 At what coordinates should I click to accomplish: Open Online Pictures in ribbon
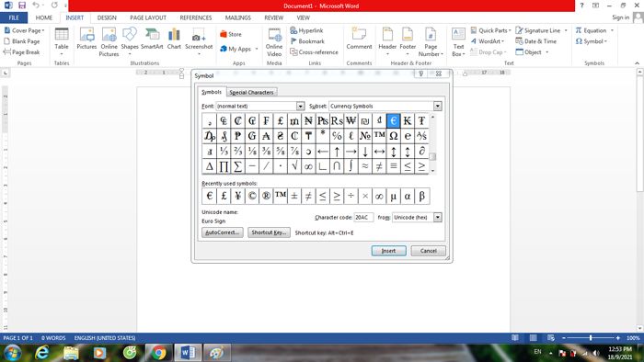(109, 42)
